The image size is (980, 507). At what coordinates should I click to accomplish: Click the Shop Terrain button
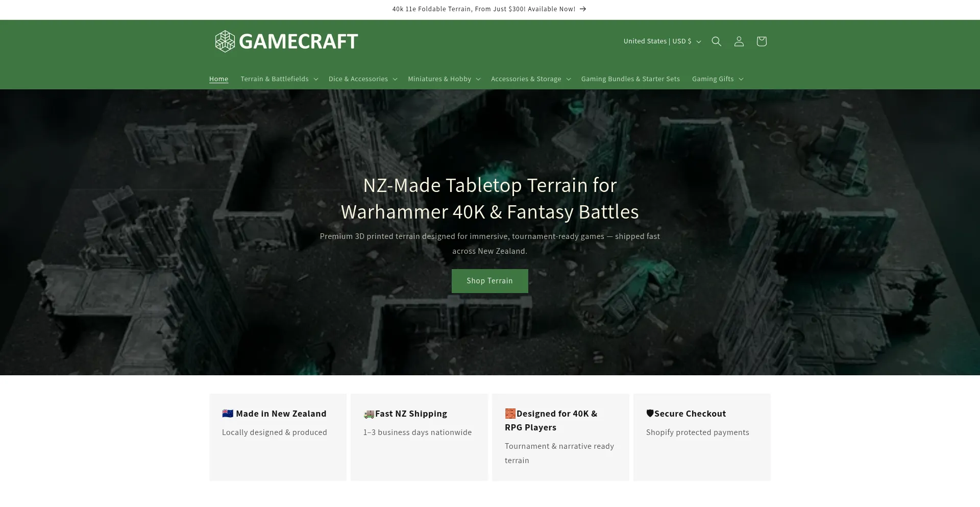pyautogui.click(x=489, y=281)
